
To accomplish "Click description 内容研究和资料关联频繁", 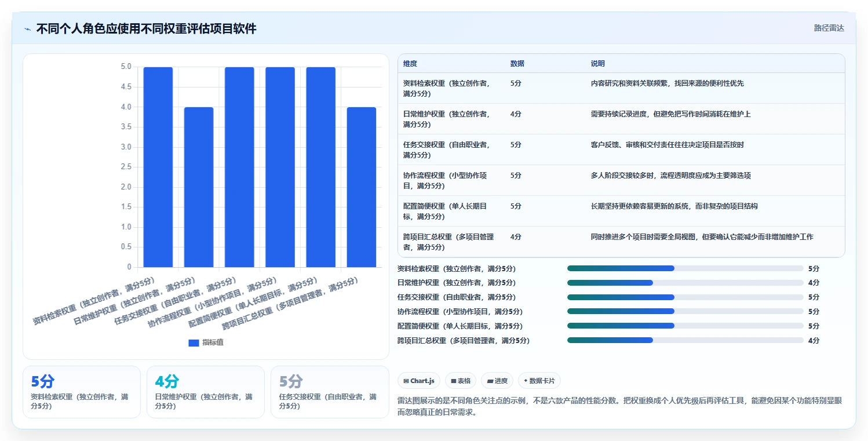I will [668, 83].
